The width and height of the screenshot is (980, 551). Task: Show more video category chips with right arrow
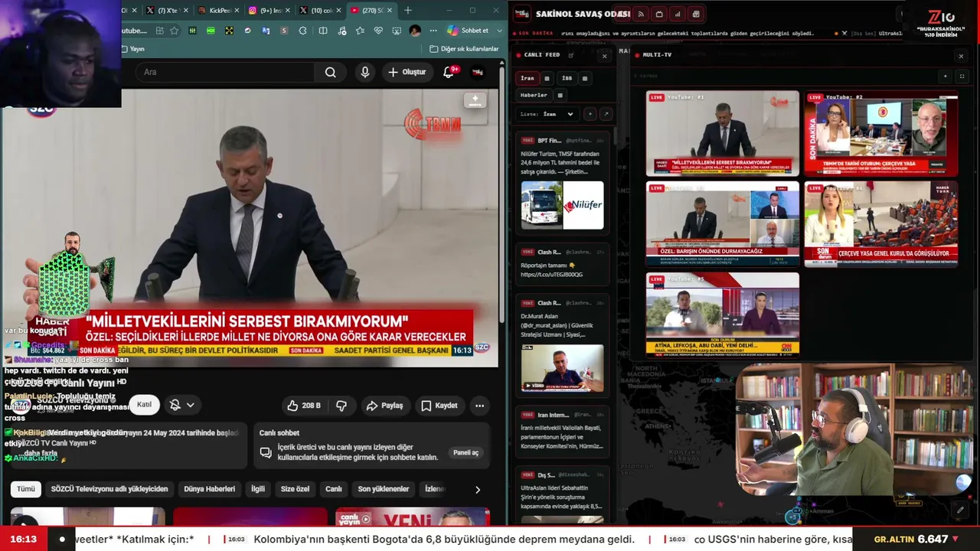(478, 489)
